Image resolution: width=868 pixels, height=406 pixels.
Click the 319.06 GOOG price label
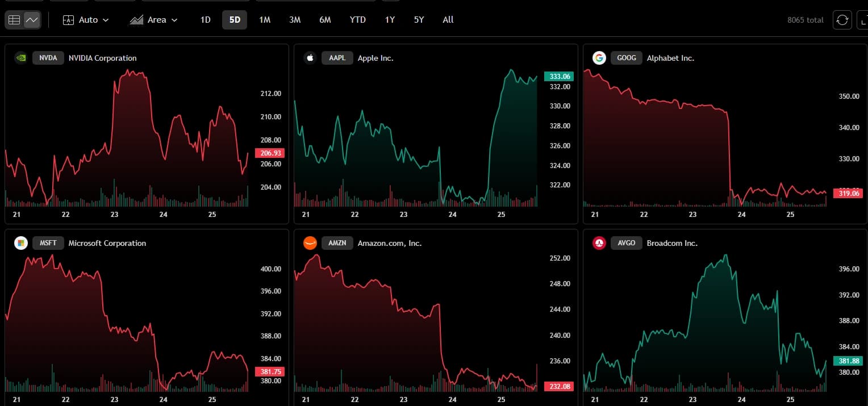pos(848,193)
